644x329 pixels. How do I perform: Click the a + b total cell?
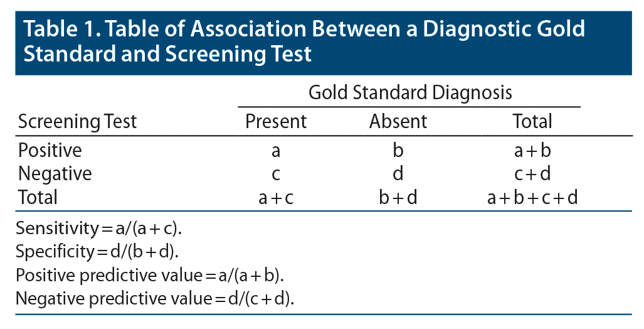point(532,151)
